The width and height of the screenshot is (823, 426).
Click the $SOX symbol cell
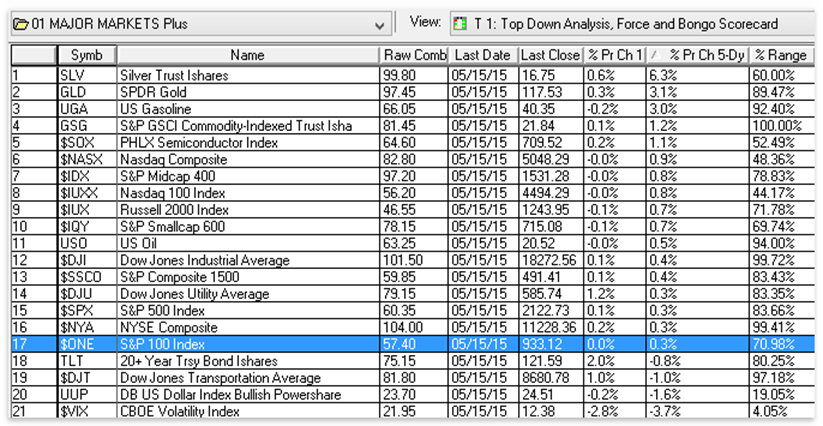[87, 143]
